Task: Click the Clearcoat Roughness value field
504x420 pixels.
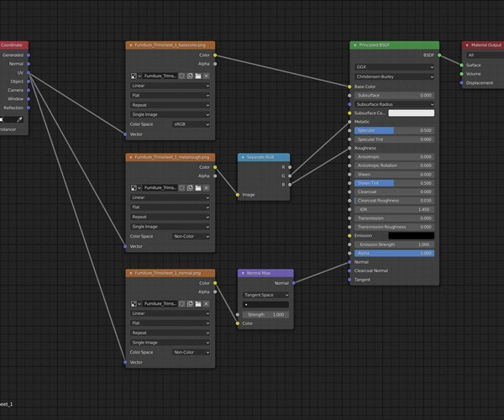Action: point(395,201)
